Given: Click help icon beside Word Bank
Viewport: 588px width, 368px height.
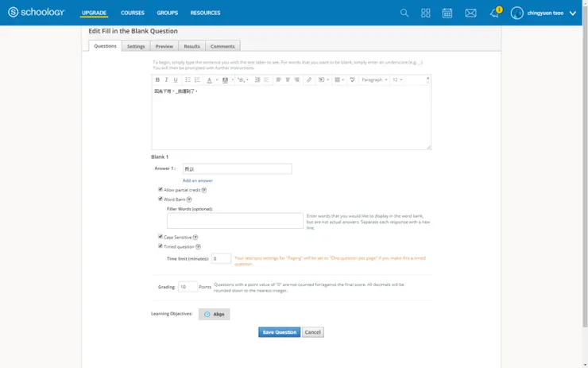Looking at the screenshot, I should 189,199.
